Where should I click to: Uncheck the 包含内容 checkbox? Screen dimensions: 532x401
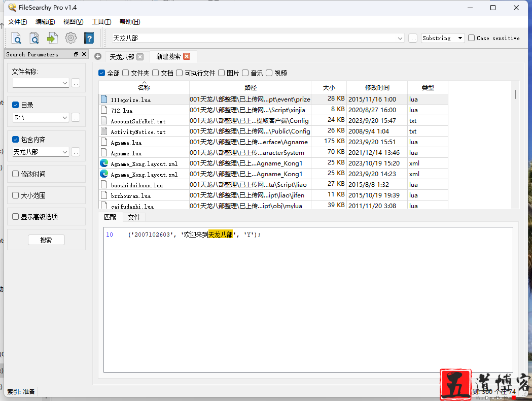click(15, 139)
